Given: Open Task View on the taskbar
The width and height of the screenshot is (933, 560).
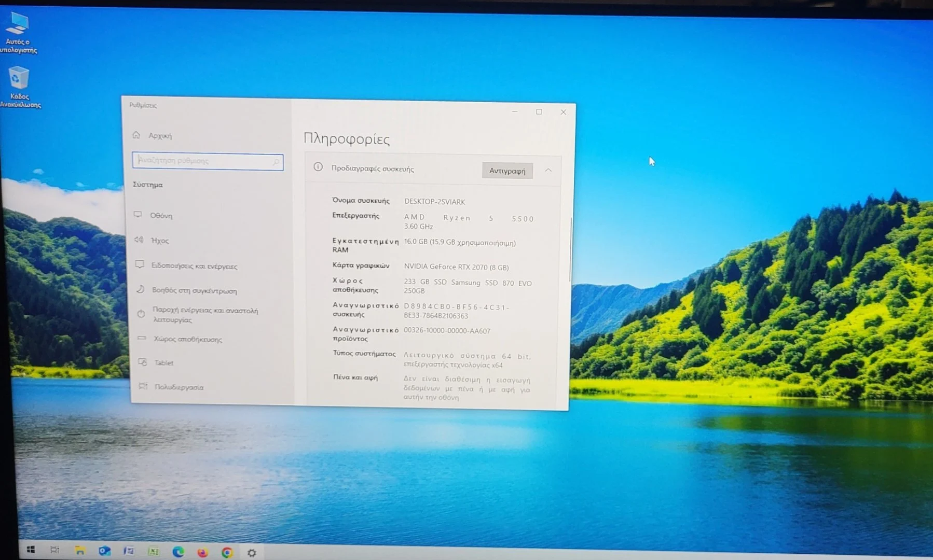Looking at the screenshot, I should (54, 550).
